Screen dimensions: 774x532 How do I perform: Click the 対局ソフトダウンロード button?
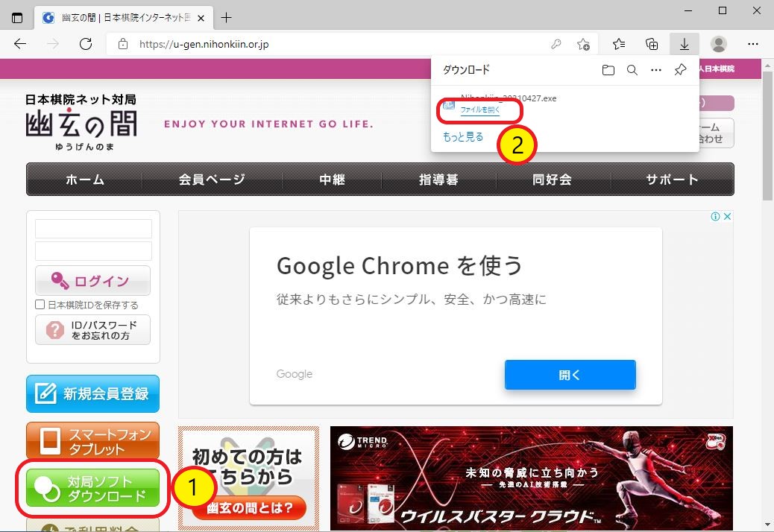(93, 488)
